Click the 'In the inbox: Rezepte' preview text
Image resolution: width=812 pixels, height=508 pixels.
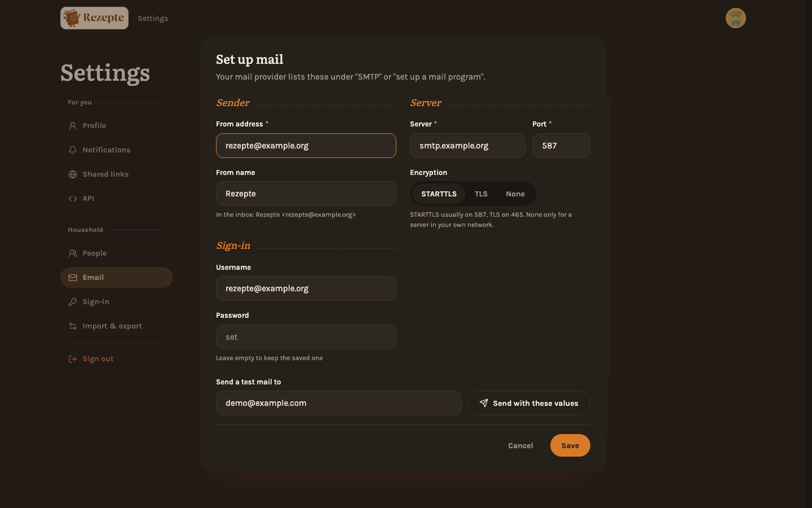click(x=286, y=214)
